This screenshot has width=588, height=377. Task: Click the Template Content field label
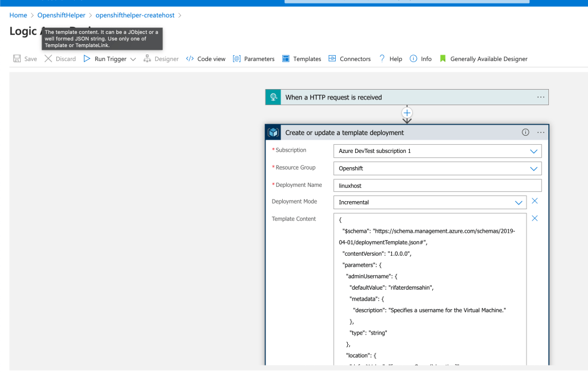(294, 219)
